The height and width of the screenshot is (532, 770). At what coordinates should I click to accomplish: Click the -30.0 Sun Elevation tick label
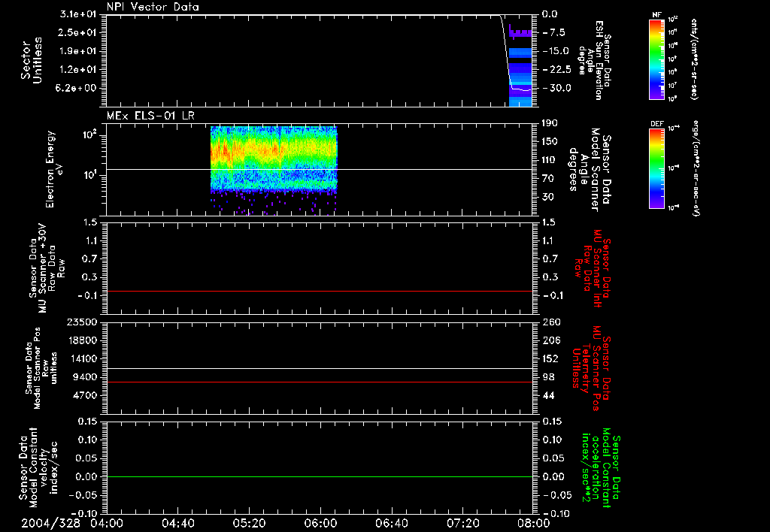pyautogui.click(x=556, y=89)
